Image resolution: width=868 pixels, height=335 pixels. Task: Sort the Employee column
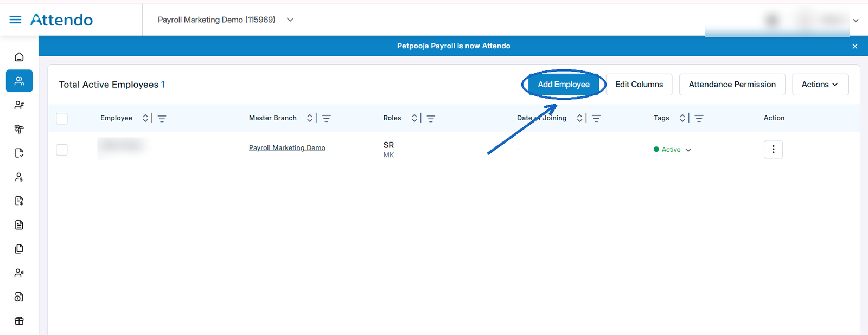[145, 118]
